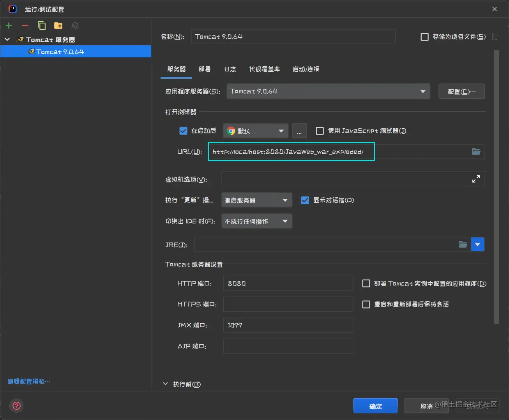
Task: Click the AJP 端口 input field
Action: [288, 346]
